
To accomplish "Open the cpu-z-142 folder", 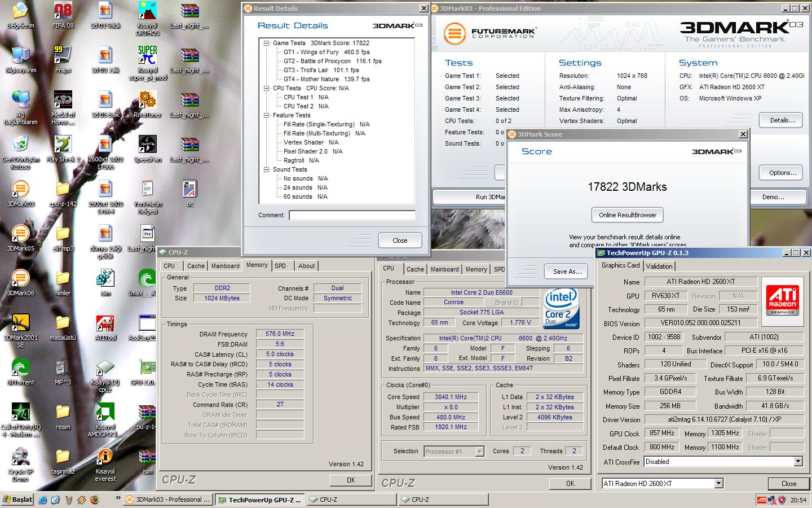I will [63, 194].
